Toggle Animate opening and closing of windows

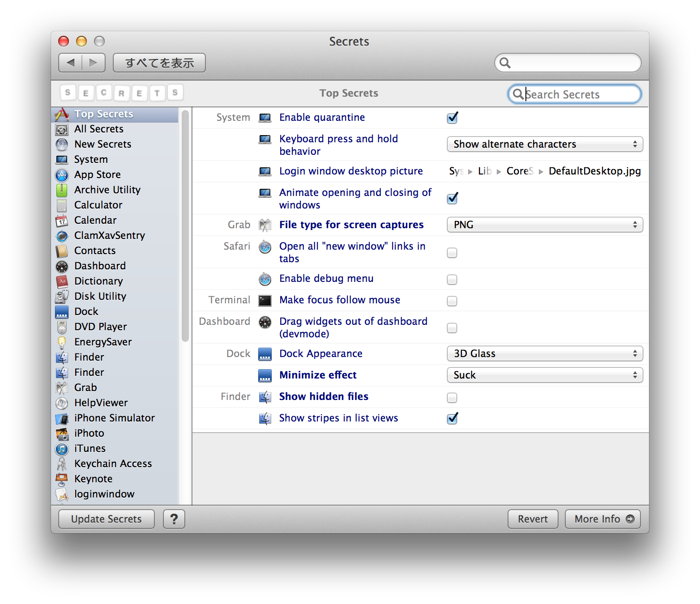pyautogui.click(x=452, y=198)
